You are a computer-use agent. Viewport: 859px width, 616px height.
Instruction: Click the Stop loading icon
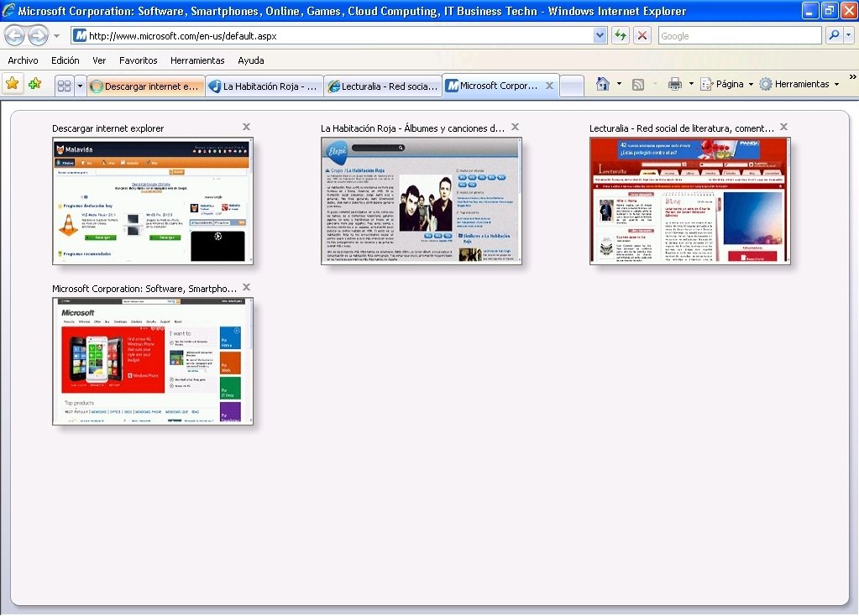click(642, 36)
